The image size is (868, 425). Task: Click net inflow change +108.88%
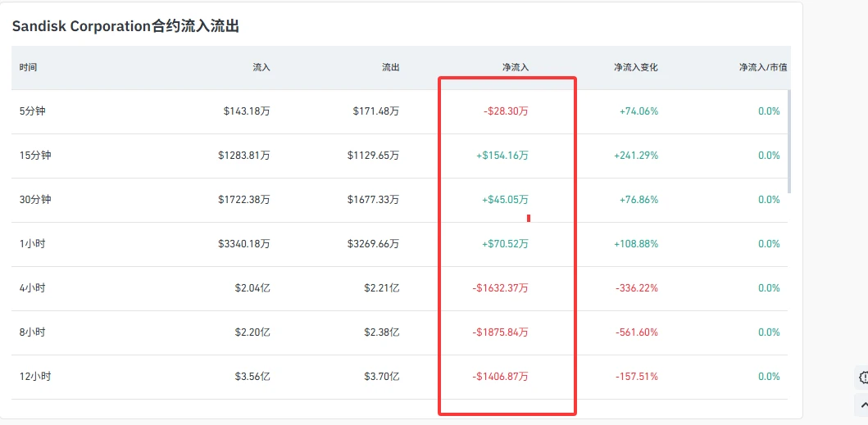point(636,244)
